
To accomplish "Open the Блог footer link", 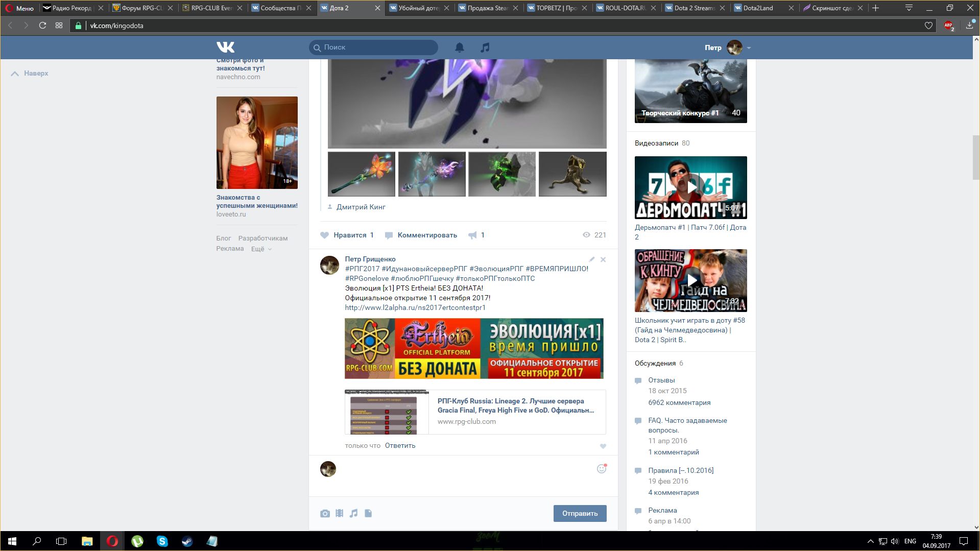I will coord(224,238).
